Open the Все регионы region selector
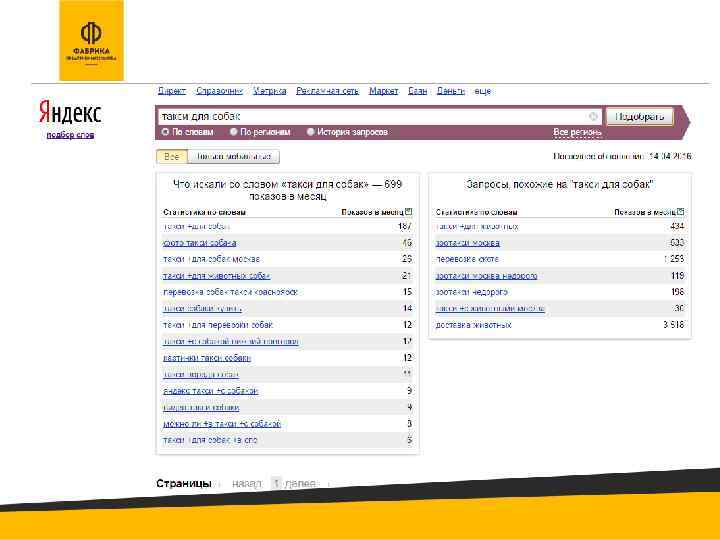Screen dimensions: 720x540 tap(577, 132)
